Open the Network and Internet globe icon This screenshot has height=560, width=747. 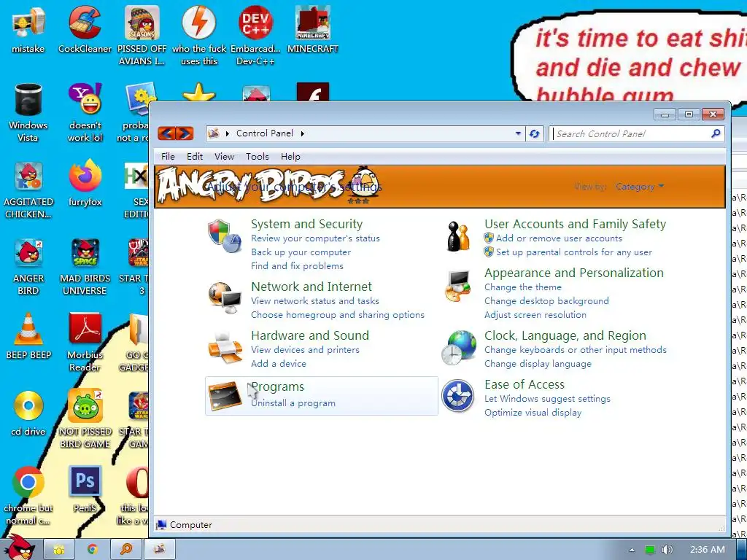pos(225,297)
